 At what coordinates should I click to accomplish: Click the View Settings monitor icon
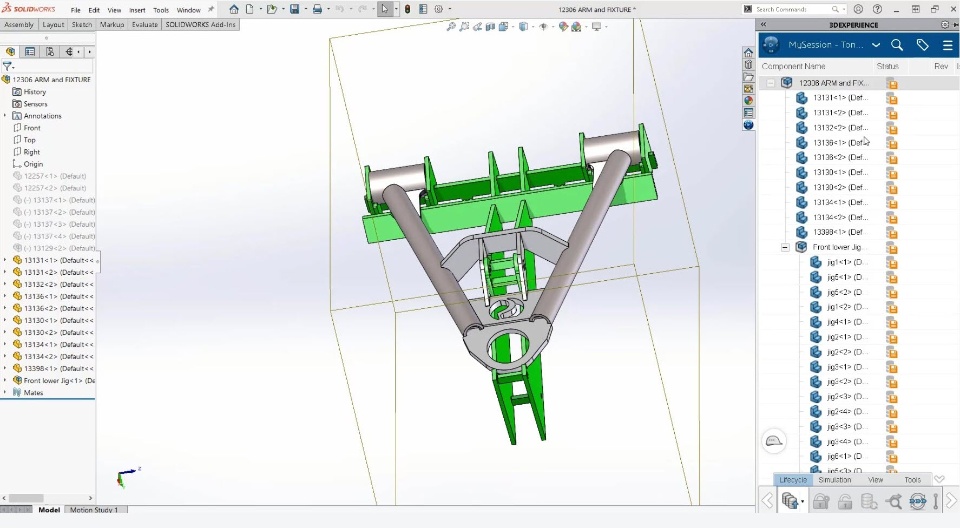[596, 26]
